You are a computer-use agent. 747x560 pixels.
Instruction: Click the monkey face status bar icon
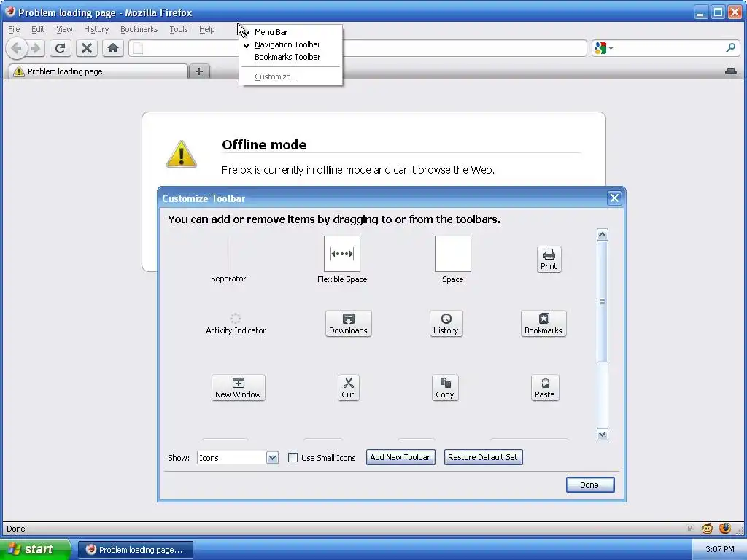click(707, 528)
